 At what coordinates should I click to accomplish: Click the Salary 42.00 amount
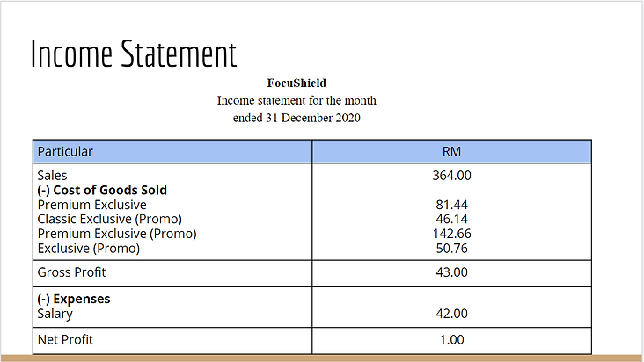pyautogui.click(x=452, y=314)
